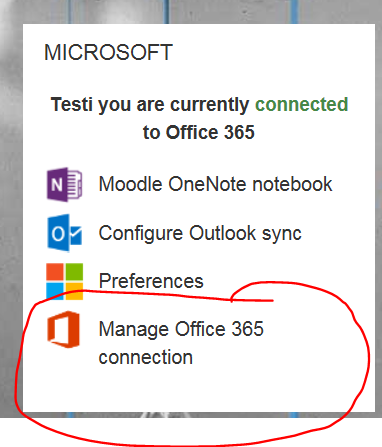This screenshot has height=447, width=382.
Task: Open Manage Office 365 connection link
Action: [181, 343]
